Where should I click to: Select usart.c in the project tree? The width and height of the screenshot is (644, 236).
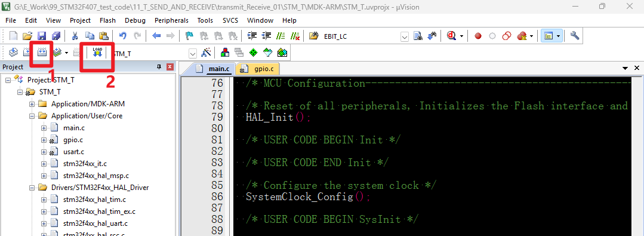(x=74, y=152)
